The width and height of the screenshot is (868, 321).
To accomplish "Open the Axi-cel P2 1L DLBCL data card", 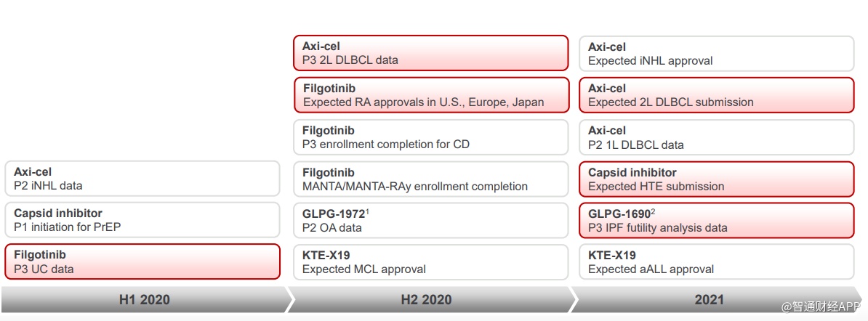I will click(x=716, y=137).
